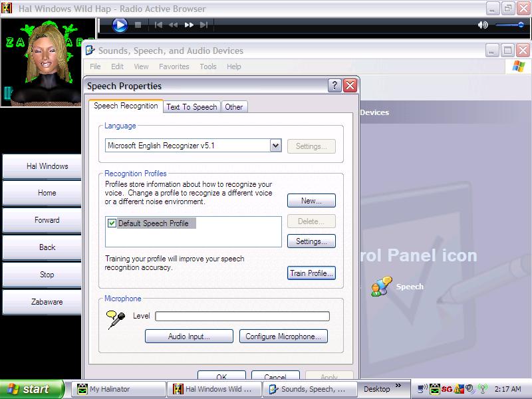This screenshot has width=532, height=399.
Task: Click the Desktop toolbar label in taskbar
Action: (376, 389)
